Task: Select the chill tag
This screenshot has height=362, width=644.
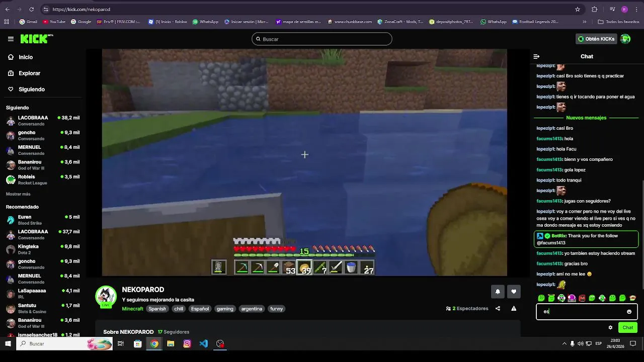Action: [179, 309]
